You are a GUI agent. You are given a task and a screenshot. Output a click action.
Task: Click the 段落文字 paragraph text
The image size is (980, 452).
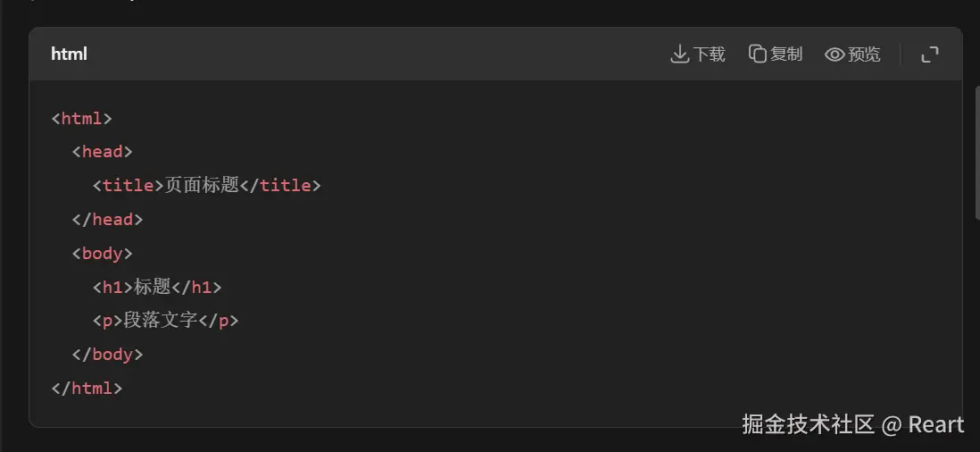click(160, 320)
